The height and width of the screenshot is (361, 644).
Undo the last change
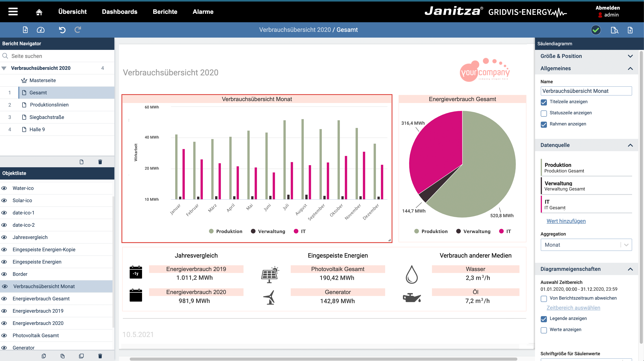tap(62, 30)
